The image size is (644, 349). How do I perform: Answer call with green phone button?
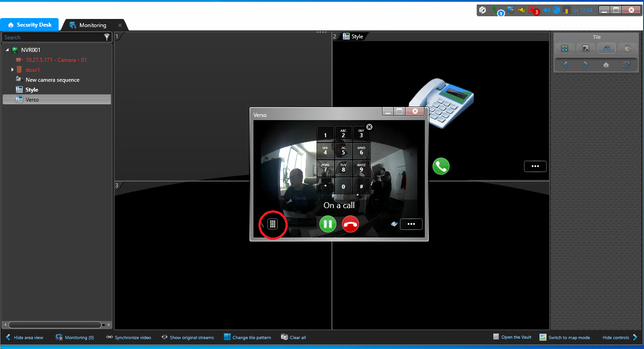(441, 166)
